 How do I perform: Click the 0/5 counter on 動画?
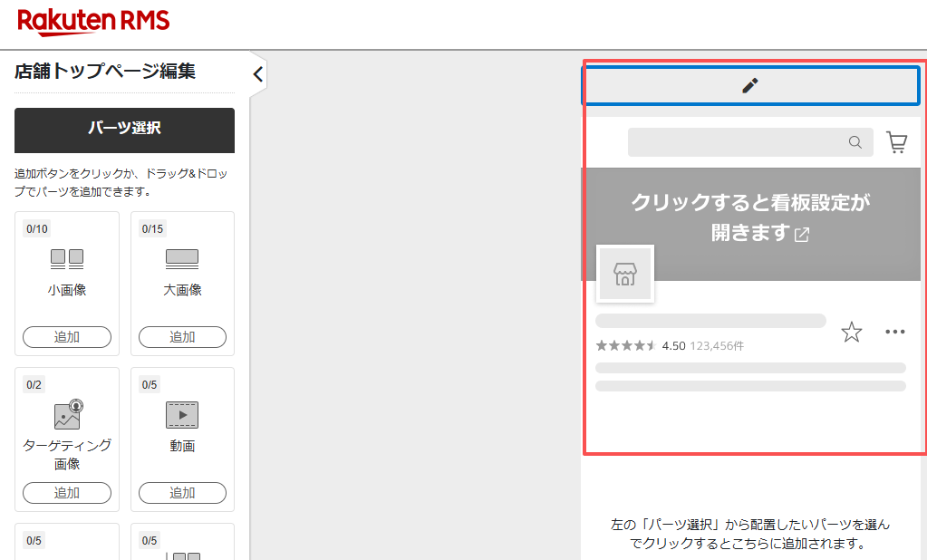pos(150,385)
